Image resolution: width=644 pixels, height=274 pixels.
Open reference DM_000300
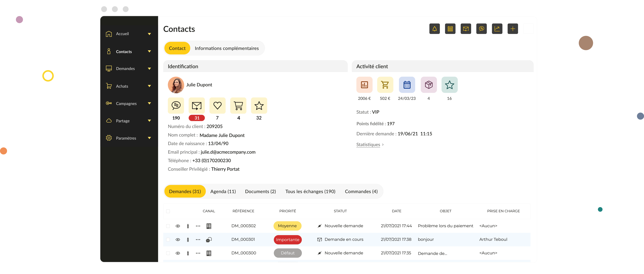click(244, 253)
